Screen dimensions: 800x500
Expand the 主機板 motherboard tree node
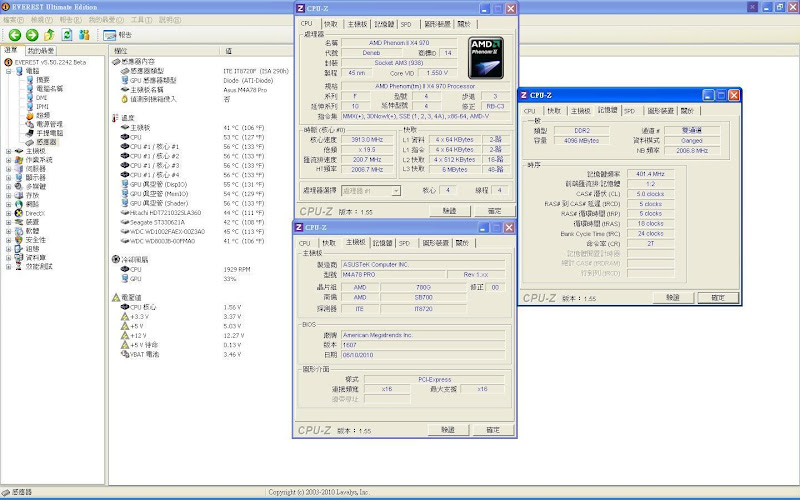tap(8, 151)
